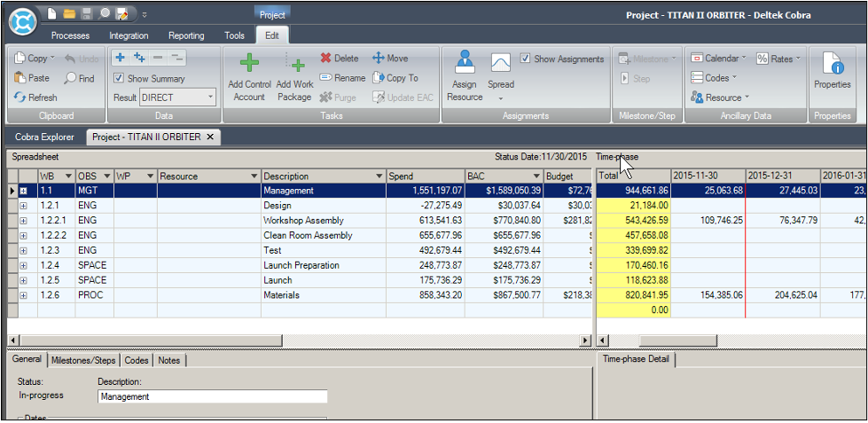Image resolution: width=868 pixels, height=423 pixels.
Task: Open the OBS column filter dropdown
Action: click(107, 176)
